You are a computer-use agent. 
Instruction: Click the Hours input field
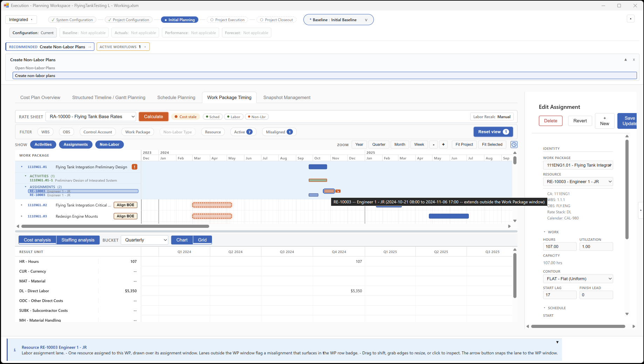pos(560,247)
